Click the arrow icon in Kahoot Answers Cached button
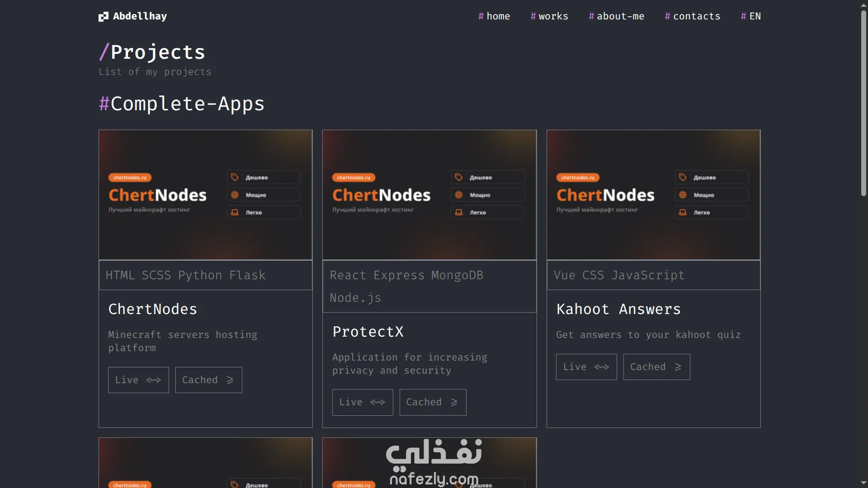The height and width of the screenshot is (488, 868). pyautogui.click(x=678, y=367)
